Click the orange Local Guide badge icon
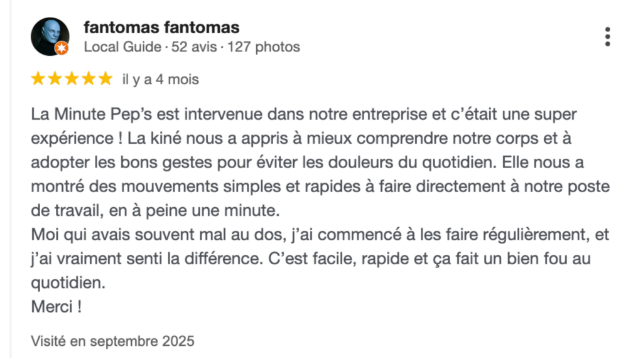643x364 pixels. point(62,48)
